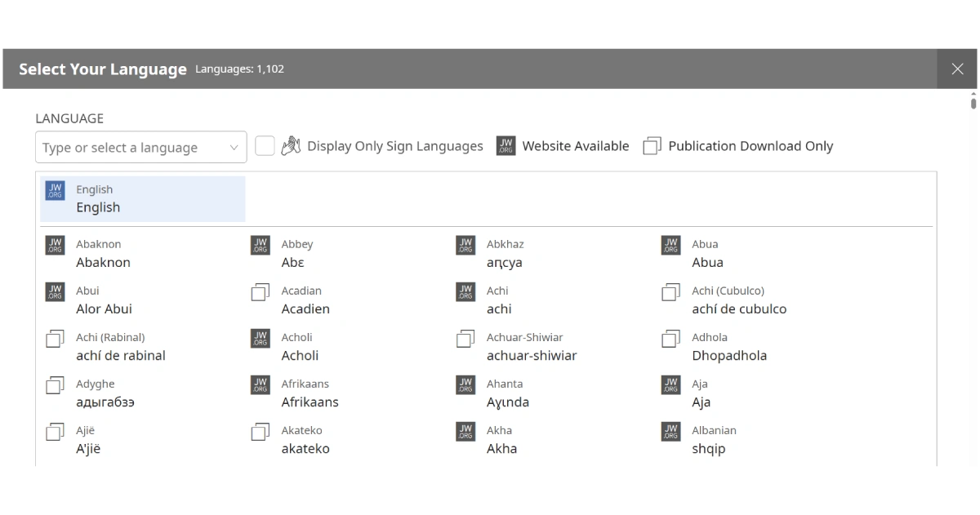Close the Select Your Language dialog
The height and width of the screenshot is (515, 980).
958,69
